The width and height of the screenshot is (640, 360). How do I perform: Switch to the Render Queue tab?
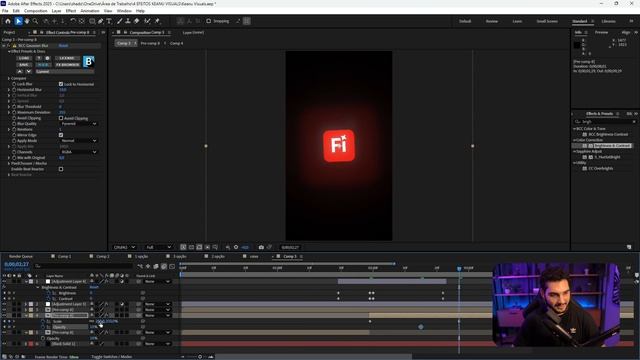tap(21, 256)
